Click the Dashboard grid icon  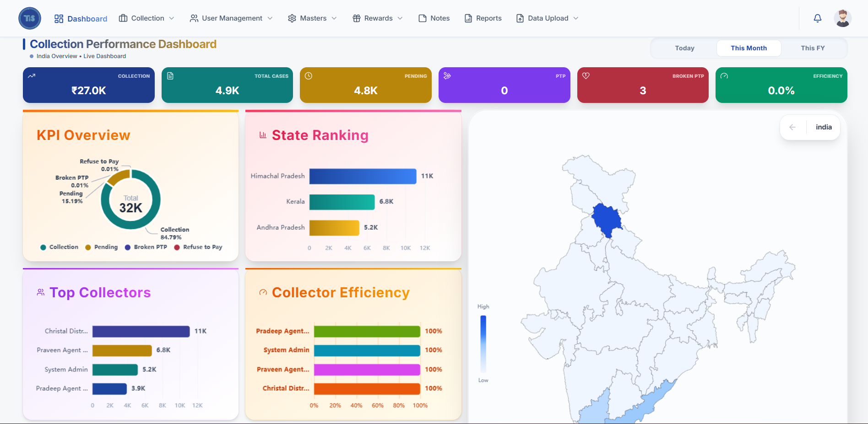tap(59, 19)
